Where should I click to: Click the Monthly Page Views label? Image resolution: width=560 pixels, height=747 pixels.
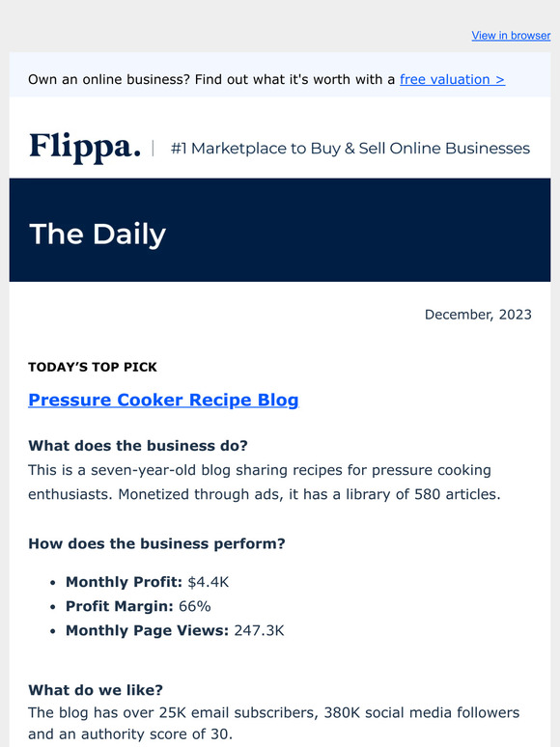tap(148, 630)
